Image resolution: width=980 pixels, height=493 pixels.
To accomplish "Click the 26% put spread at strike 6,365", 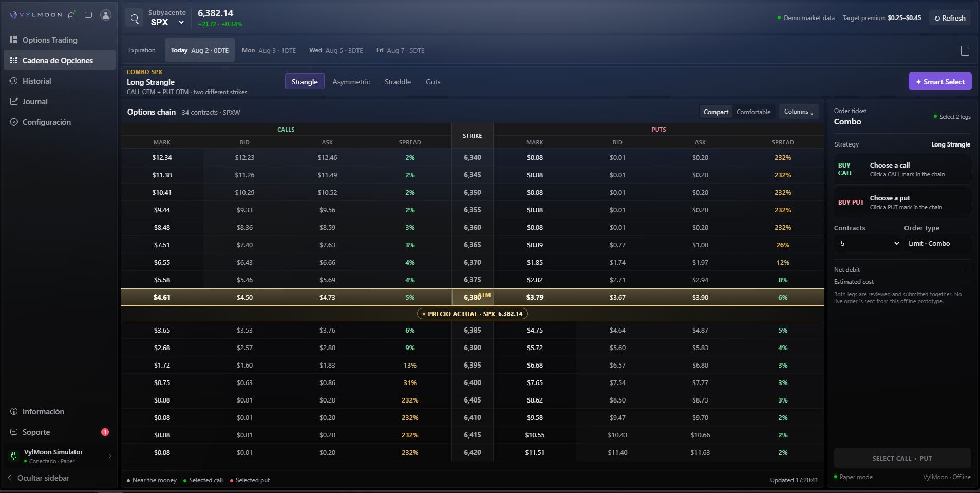I will coord(783,245).
